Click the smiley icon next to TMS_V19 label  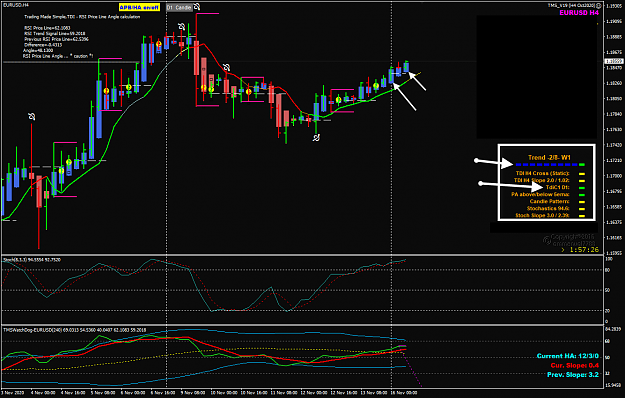(599, 5)
